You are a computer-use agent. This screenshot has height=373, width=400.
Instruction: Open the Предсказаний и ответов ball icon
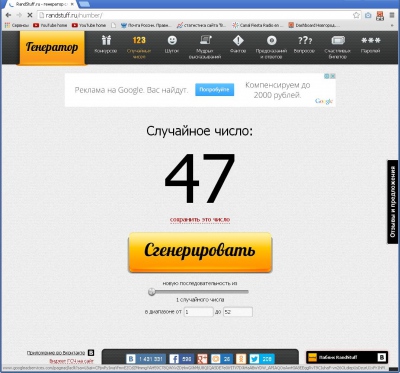[x=271, y=47]
